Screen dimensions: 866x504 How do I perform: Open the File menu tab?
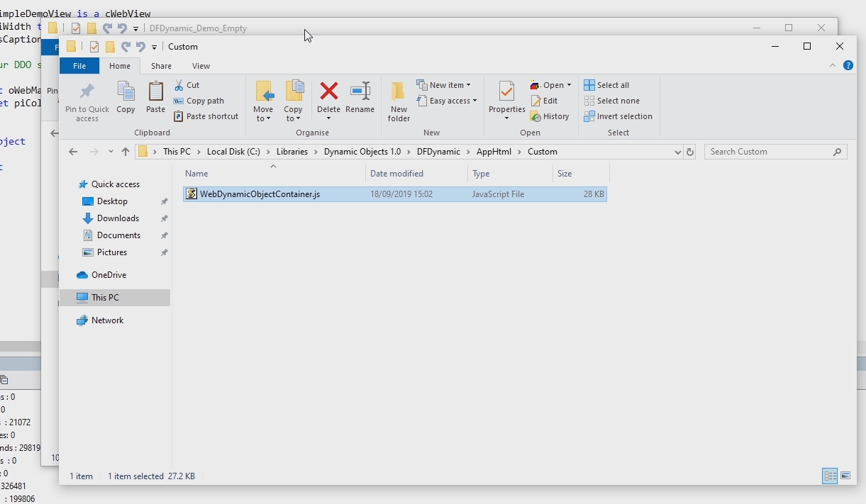tap(79, 66)
